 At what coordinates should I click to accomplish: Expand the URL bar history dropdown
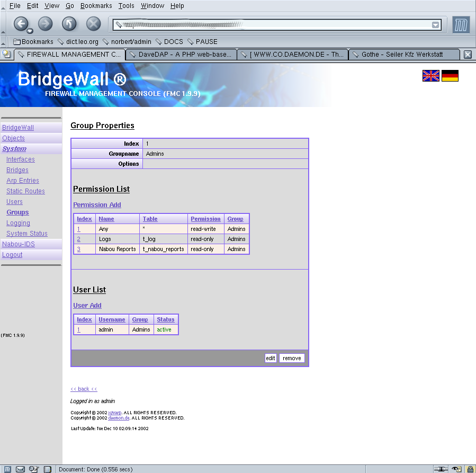(435, 25)
